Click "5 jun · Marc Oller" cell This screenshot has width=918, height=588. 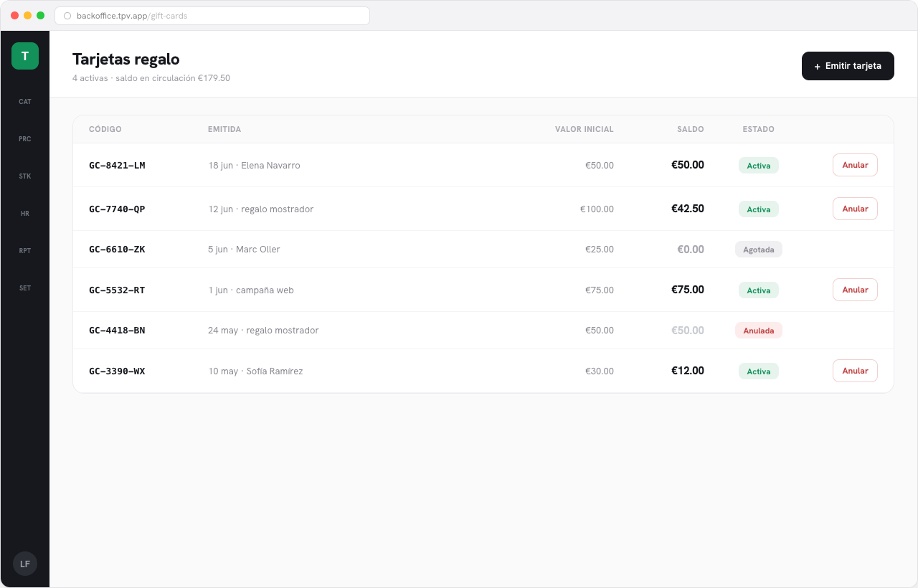244,250
